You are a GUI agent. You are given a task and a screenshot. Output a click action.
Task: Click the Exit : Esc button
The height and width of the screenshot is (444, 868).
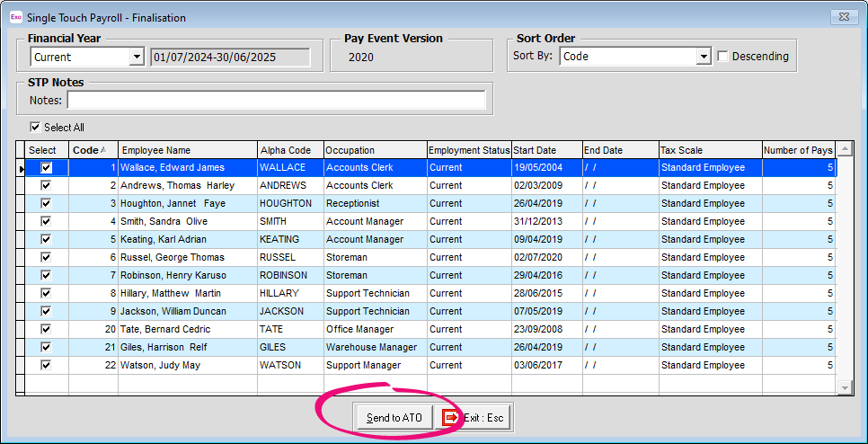tap(483, 418)
